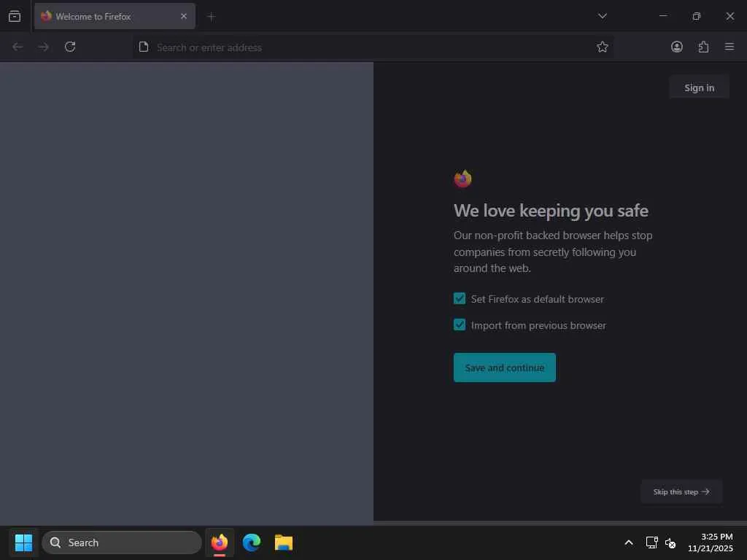Click the muted volume tray icon
The width and height of the screenshot is (747, 560).
[670, 542]
